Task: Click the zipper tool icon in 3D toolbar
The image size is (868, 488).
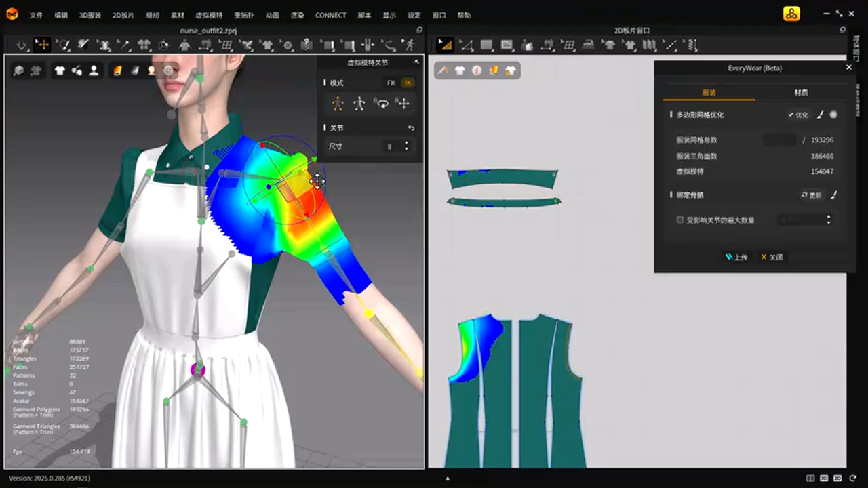Action: pos(307,45)
